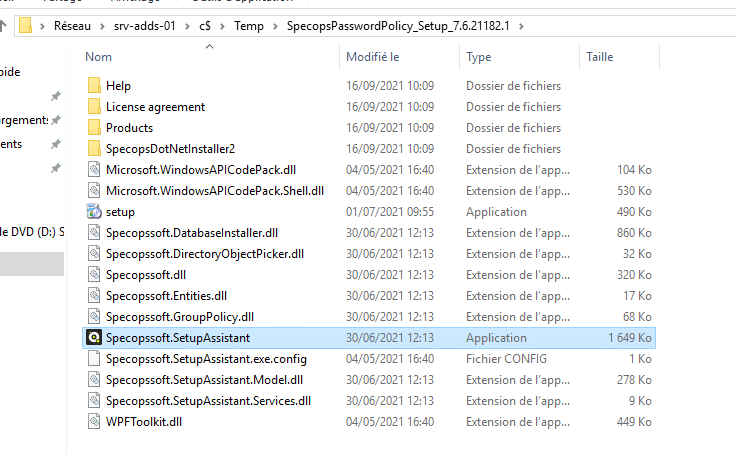The height and width of the screenshot is (454, 736).
Task: Select the Help folder name
Action: 118,86
